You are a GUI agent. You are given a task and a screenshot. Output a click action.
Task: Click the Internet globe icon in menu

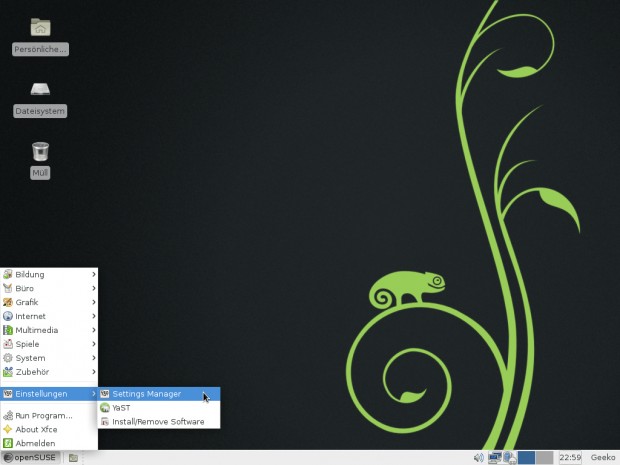(8, 316)
